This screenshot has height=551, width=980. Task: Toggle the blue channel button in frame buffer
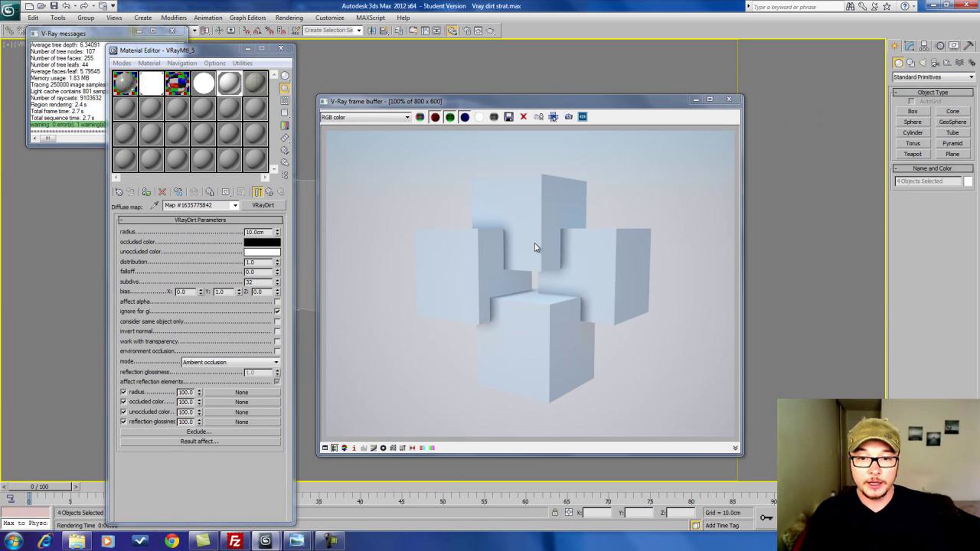(x=465, y=117)
